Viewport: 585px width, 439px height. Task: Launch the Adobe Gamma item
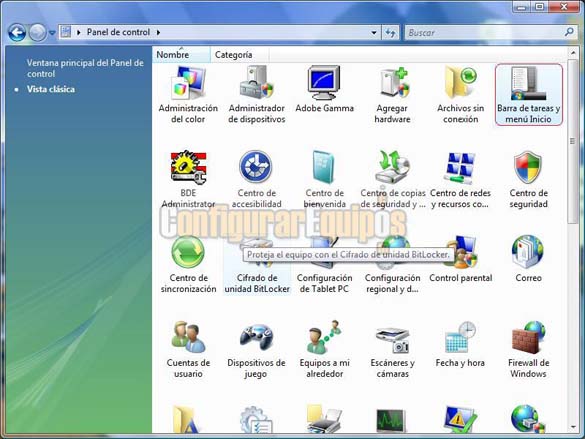coord(324,90)
